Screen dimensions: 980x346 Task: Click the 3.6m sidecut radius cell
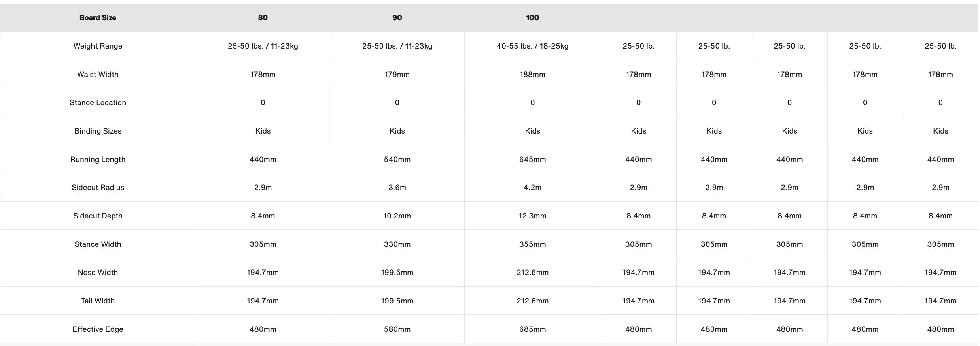click(x=397, y=188)
